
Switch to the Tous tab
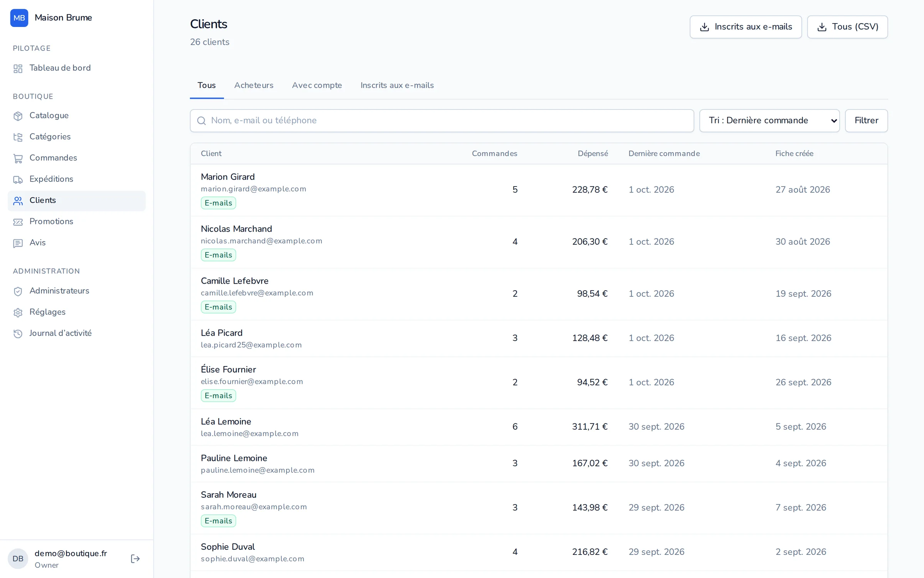[207, 86]
